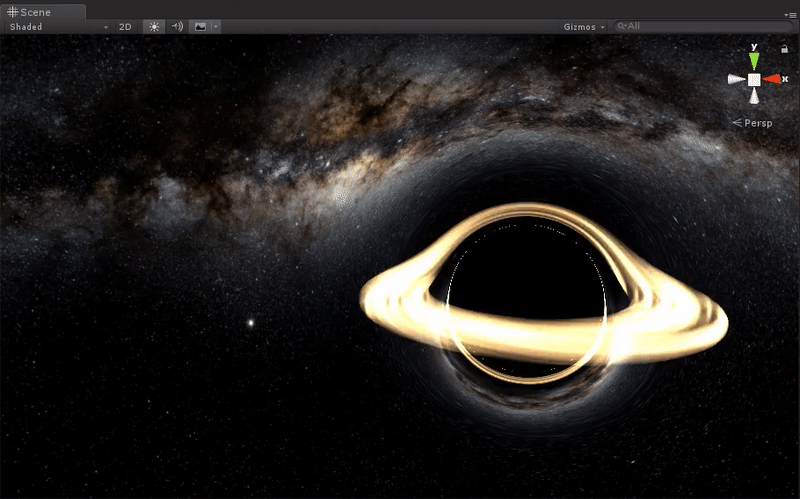Click the green Y axis cone
Screen dimensions: 800x499
pyautogui.click(x=754, y=61)
